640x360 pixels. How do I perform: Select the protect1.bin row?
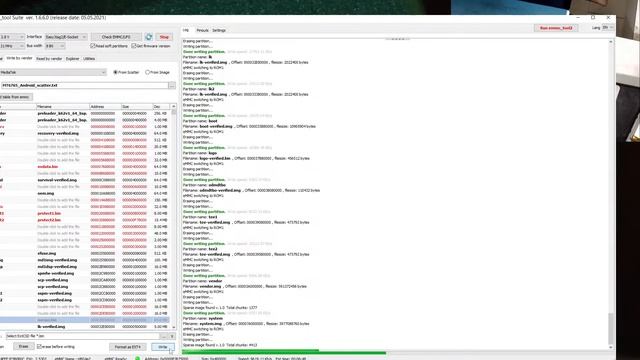84,213
